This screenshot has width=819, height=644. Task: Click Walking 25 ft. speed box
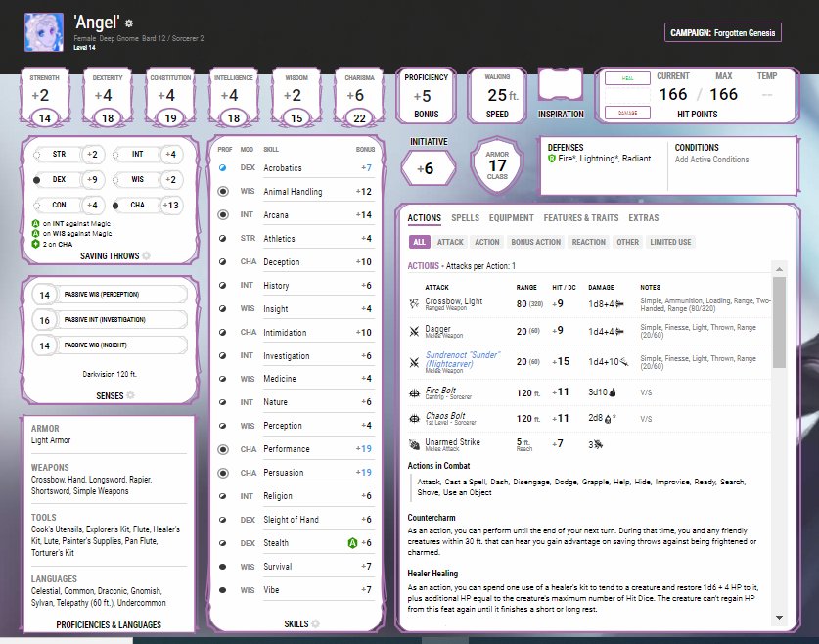[497, 96]
